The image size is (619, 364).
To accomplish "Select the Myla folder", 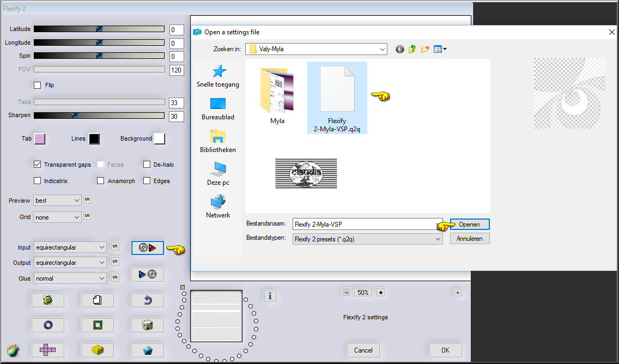I will 277,96.
